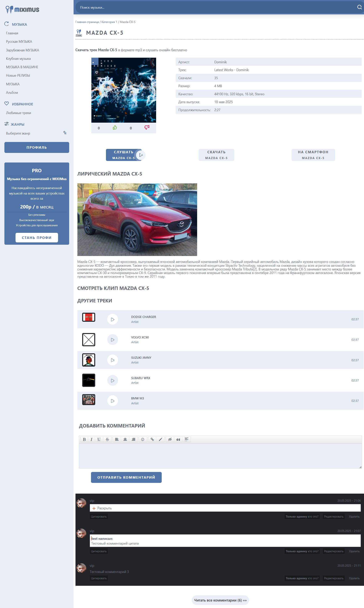Click the search magnifier icon
Screen dimensions: 364x608
pos(359,7)
